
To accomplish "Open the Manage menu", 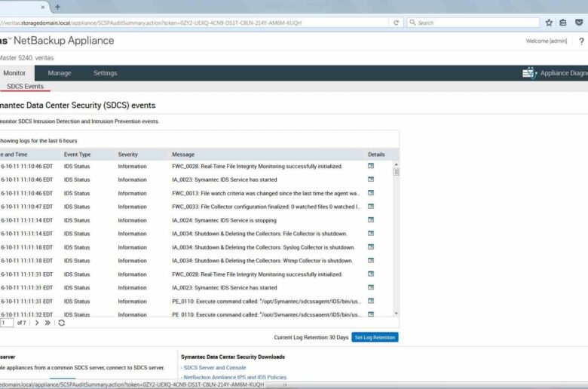I will coord(60,73).
